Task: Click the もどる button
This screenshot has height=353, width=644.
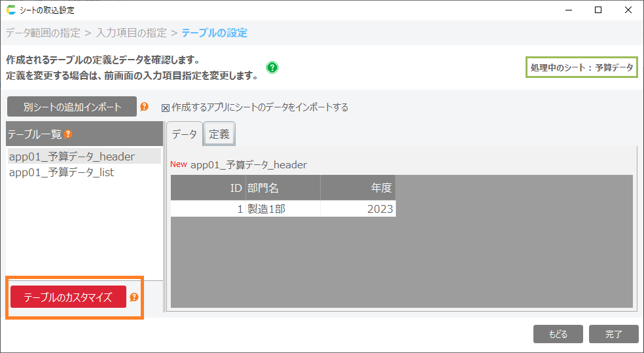Action: pos(558,334)
